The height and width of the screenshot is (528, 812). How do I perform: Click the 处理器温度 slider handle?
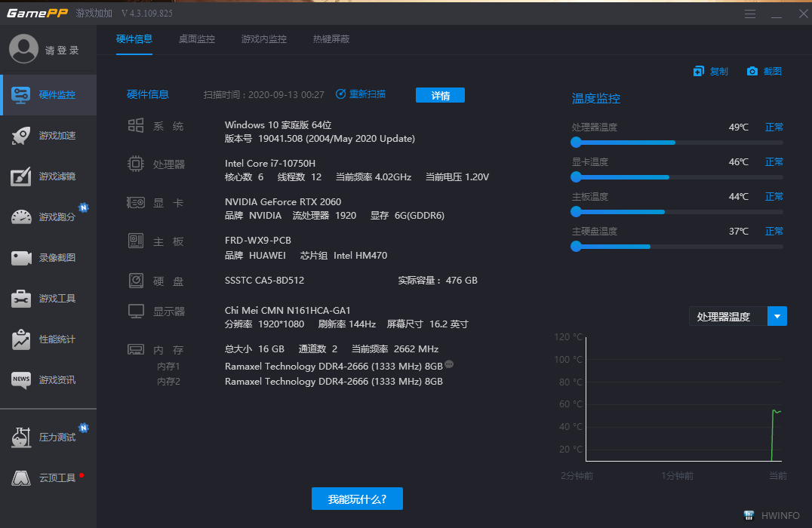tap(576, 143)
